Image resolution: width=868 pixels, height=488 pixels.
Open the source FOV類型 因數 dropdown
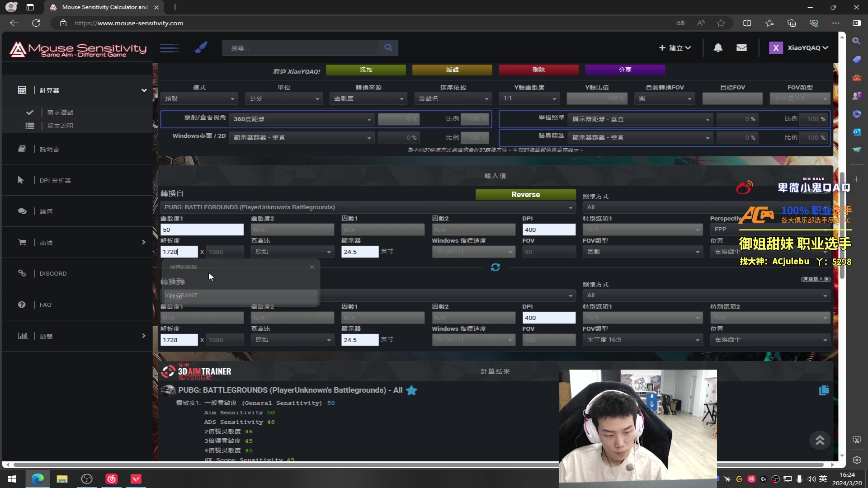pos(642,252)
